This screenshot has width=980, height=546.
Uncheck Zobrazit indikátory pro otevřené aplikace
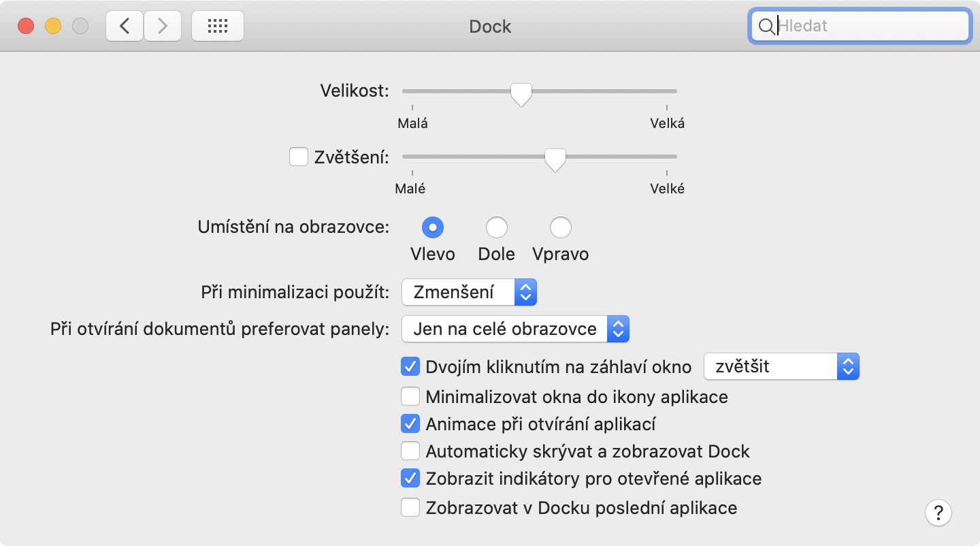click(410, 479)
